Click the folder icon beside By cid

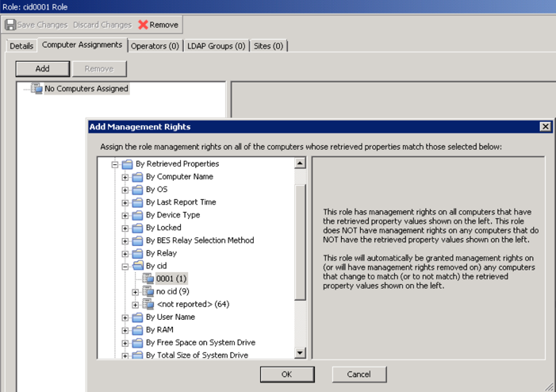click(137, 266)
